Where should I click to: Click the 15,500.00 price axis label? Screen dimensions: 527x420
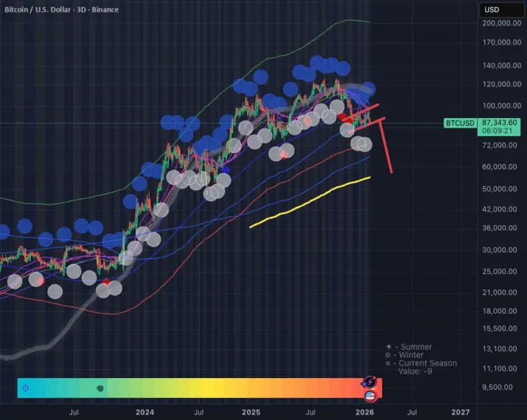[500, 328]
